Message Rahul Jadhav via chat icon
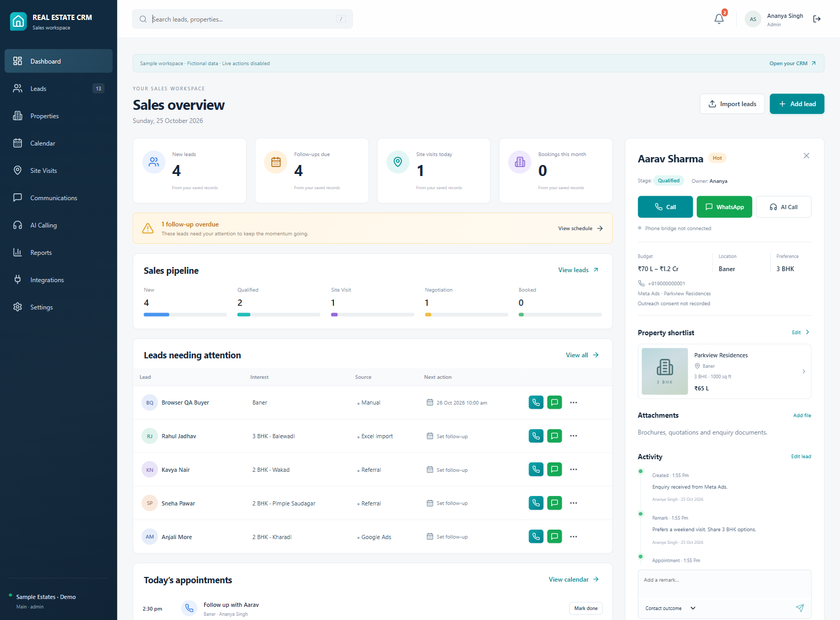 tap(554, 436)
